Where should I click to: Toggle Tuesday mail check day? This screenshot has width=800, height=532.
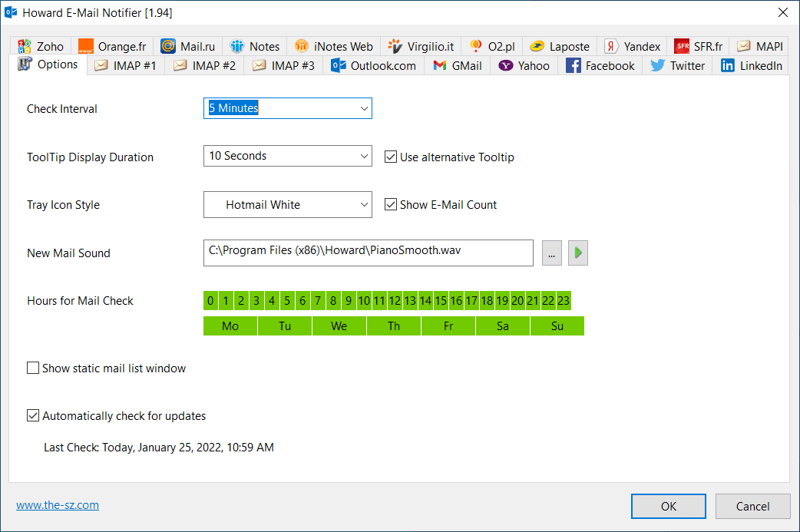(x=285, y=326)
